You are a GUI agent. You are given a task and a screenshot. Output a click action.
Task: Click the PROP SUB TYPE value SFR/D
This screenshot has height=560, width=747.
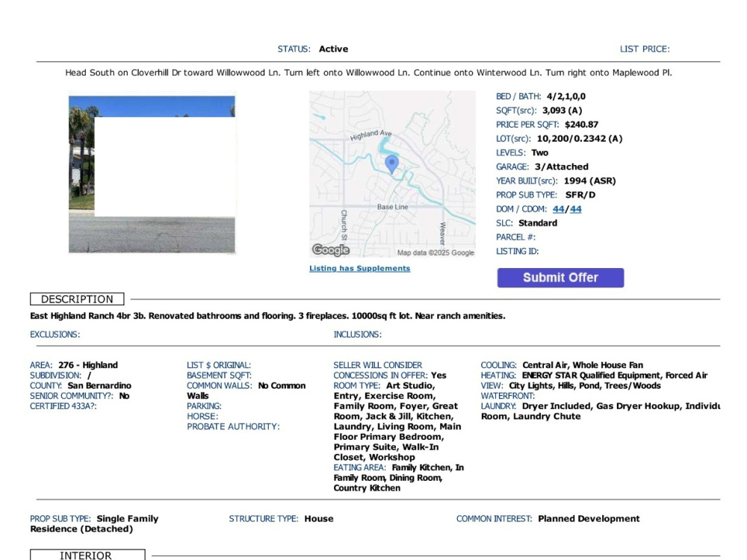click(x=580, y=195)
